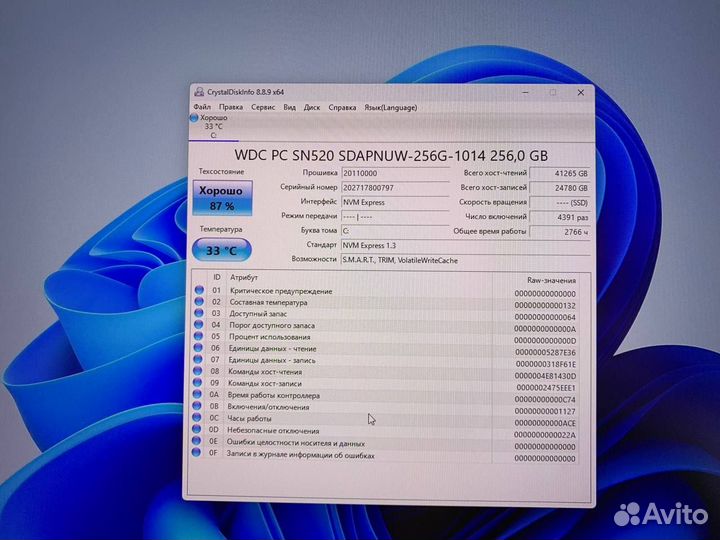Click status dot for Команды хост-записи row
The image size is (720, 540).
(197, 382)
